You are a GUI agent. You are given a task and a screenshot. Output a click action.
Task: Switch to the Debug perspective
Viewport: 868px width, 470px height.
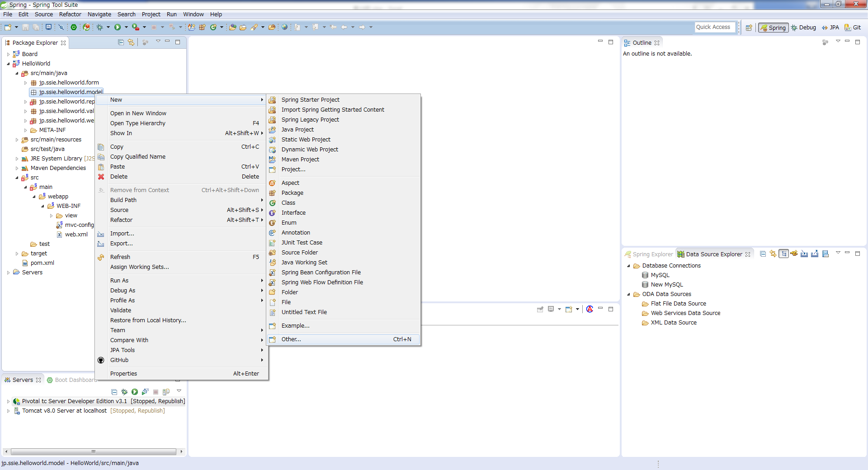(x=803, y=28)
